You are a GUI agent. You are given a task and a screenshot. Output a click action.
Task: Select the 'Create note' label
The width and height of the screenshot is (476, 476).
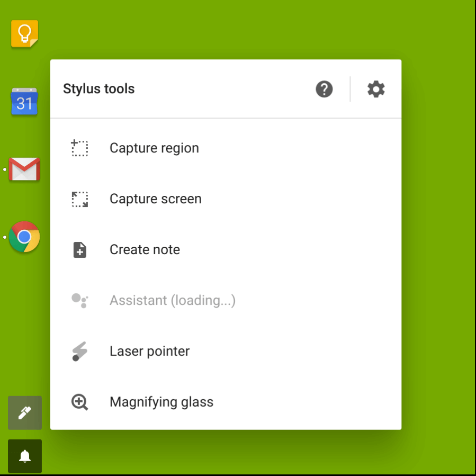coord(145,250)
